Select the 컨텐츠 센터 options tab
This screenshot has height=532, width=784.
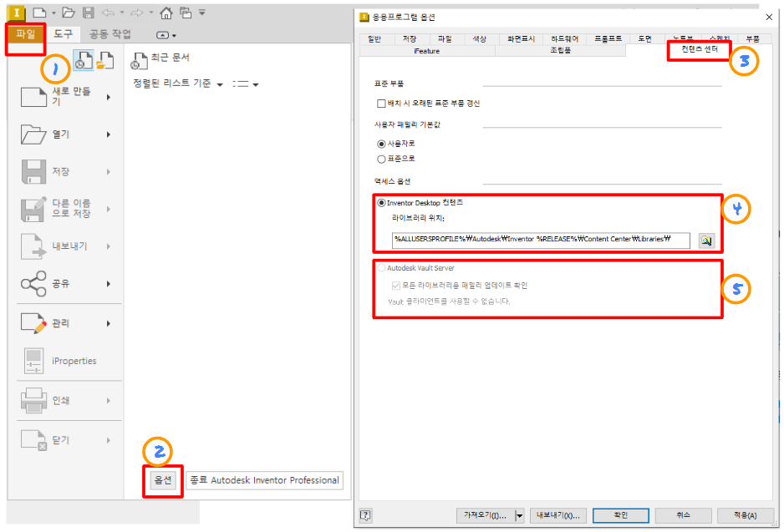point(700,49)
